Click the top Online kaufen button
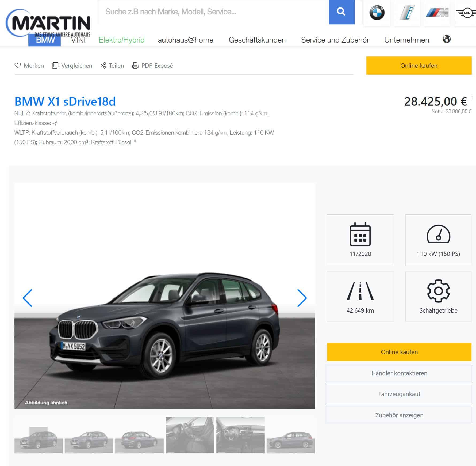Image resolution: width=476 pixels, height=466 pixels. [419, 66]
